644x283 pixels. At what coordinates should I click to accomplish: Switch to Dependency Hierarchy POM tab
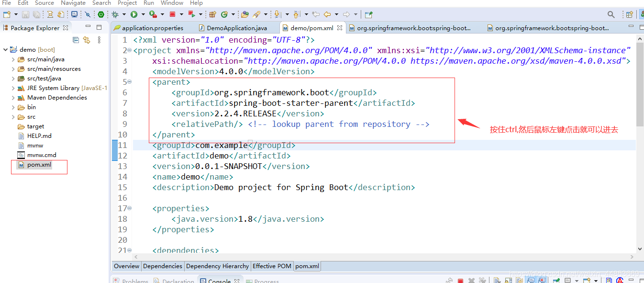(217, 266)
